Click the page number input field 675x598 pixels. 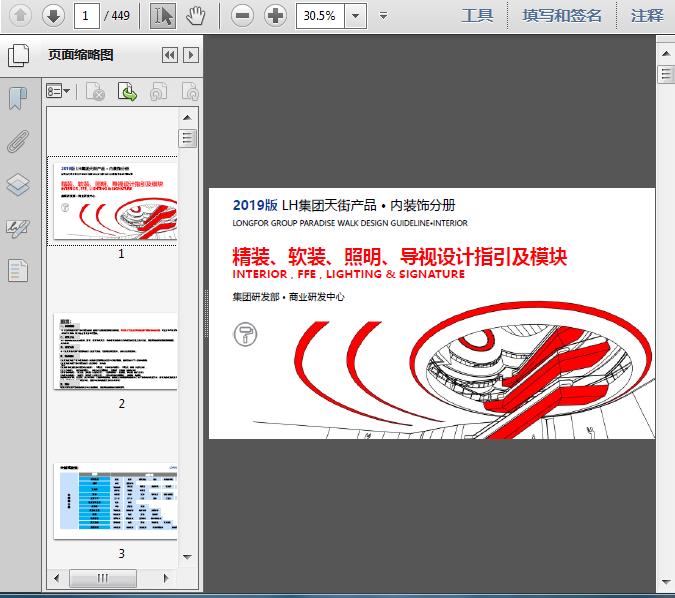pos(87,16)
